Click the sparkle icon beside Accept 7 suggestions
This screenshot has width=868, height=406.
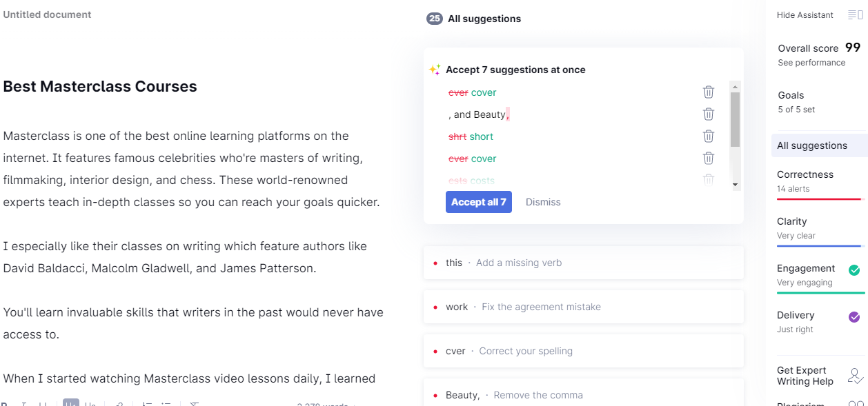tap(435, 70)
